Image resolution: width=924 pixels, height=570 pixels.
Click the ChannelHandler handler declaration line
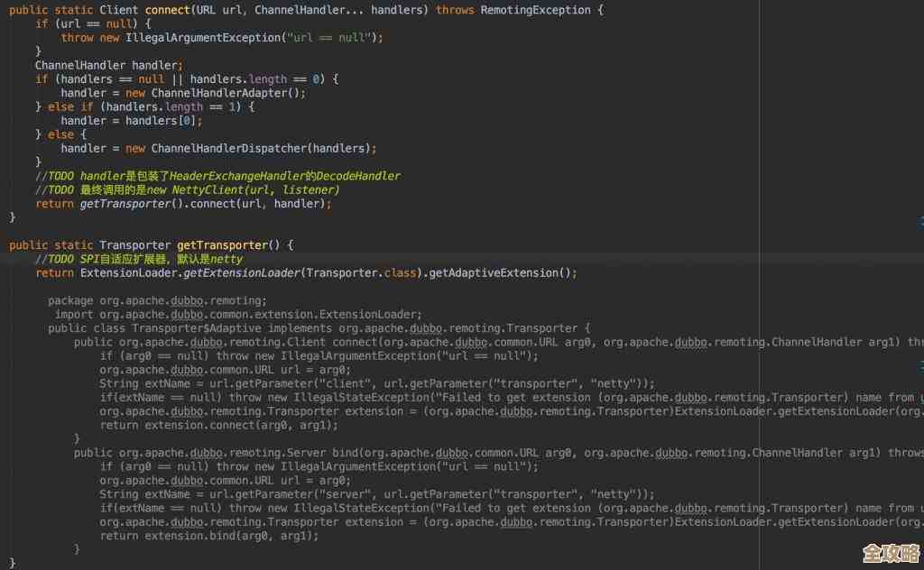click(109, 65)
